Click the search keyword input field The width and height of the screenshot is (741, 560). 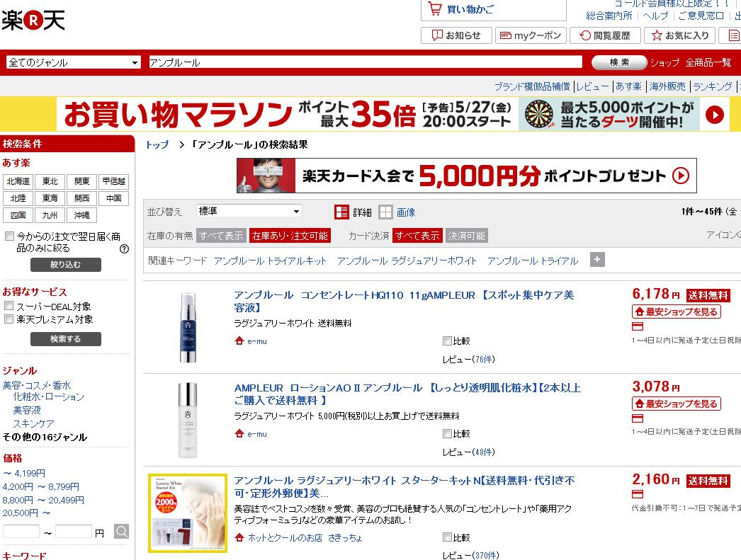[x=366, y=62]
